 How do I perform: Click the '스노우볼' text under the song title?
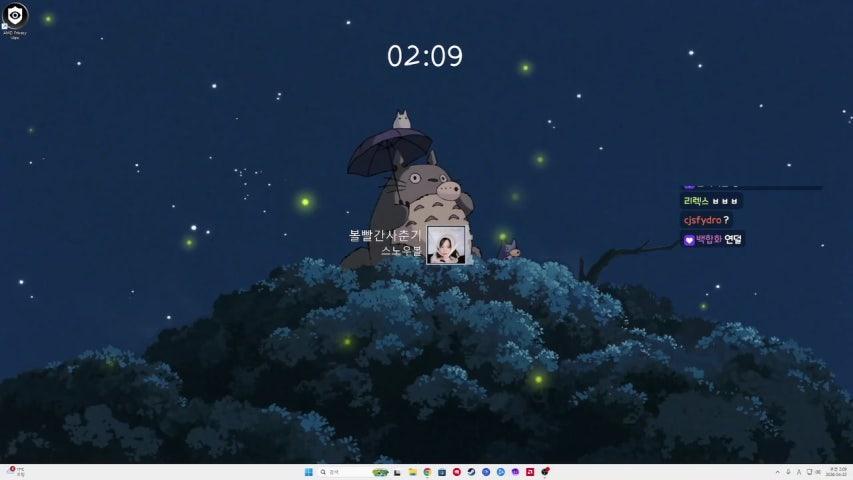[x=401, y=251]
